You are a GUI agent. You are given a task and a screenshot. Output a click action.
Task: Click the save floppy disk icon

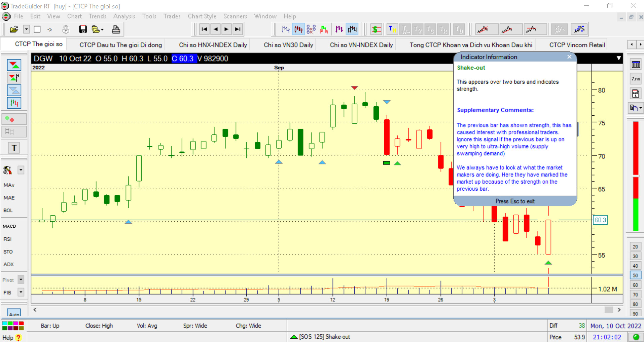pos(83,30)
